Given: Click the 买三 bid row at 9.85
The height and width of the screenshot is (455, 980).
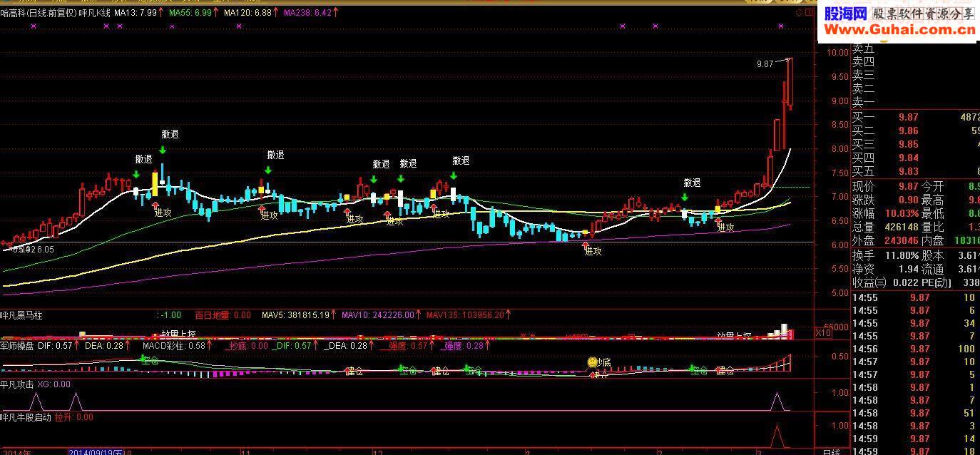Looking at the screenshot, I should pos(916,144).
